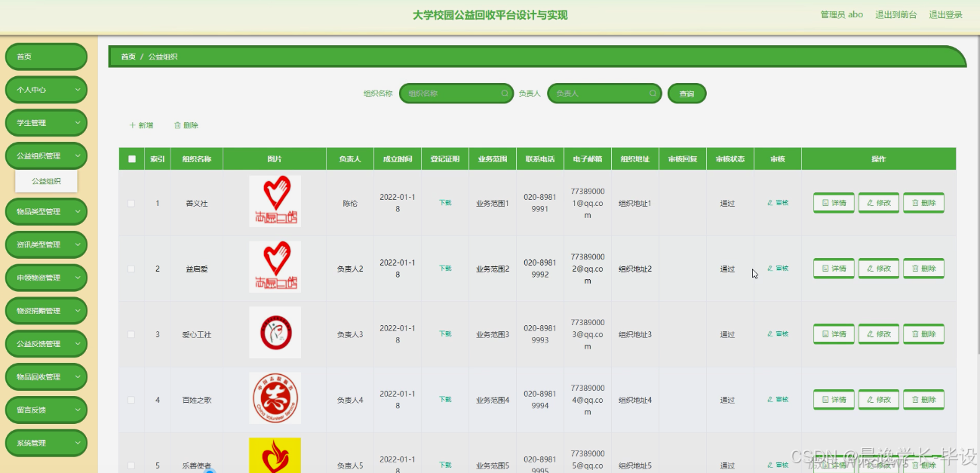
Task: Click the 新增 add button above table
Action: click(141, 125)
